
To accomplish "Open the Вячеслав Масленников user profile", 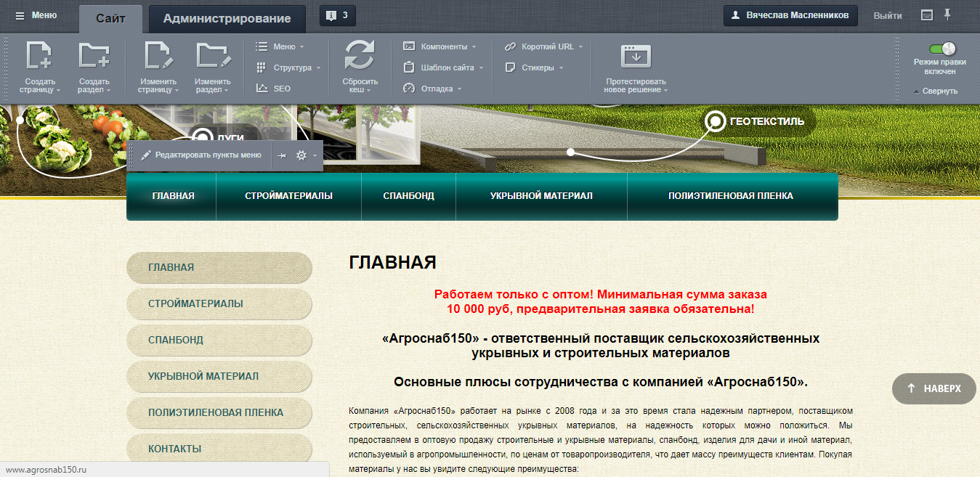I will coord(790,15).
